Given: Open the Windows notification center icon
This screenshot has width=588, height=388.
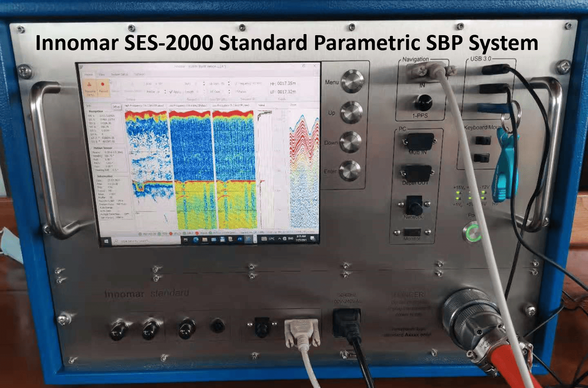Looking at the screenshot, I should click(x=313, y=238).
